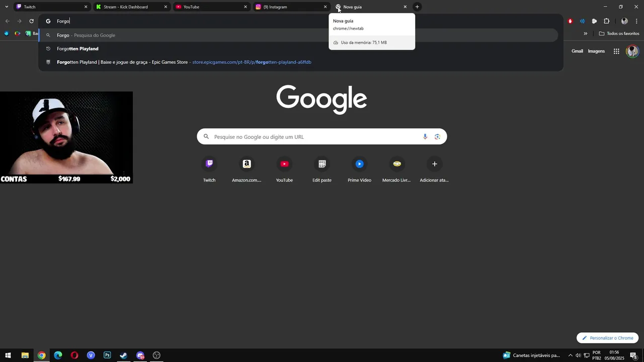This screenshot has width=644, height=362.
Task: Open the Chrome three-dot menu
Action: click(x=636, y=21)
